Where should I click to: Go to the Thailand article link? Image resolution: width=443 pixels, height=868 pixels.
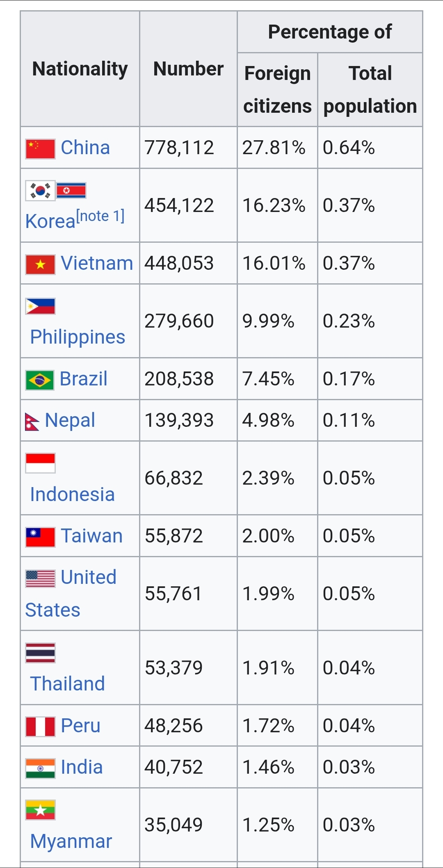(68, 684)
